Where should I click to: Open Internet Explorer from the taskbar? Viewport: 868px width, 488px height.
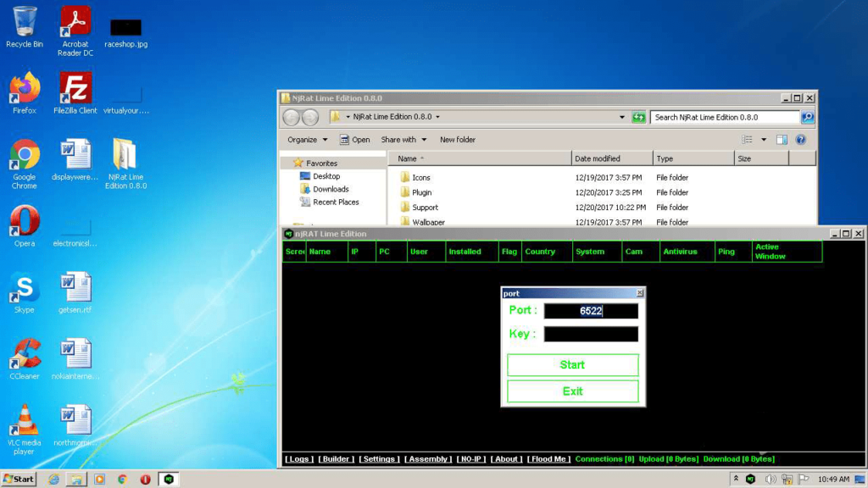point(53,480)
